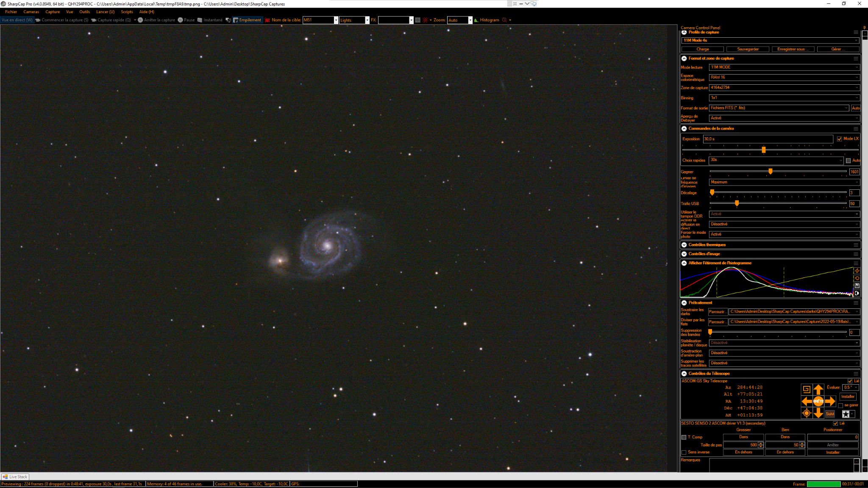Image resolution: width=868 pixels, height=488 pixels.
Task: Open the Binning dropdown
Action: [784, 98]
